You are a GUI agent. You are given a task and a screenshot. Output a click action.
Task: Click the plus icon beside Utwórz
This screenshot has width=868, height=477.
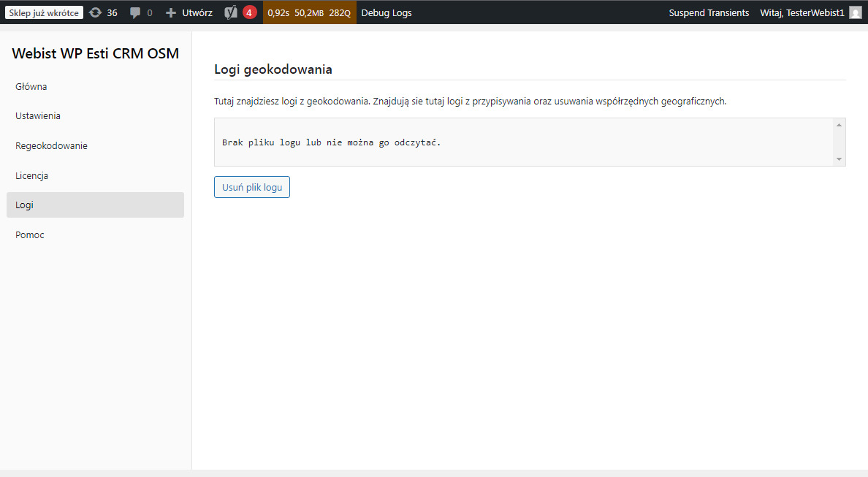pos(171,12)
